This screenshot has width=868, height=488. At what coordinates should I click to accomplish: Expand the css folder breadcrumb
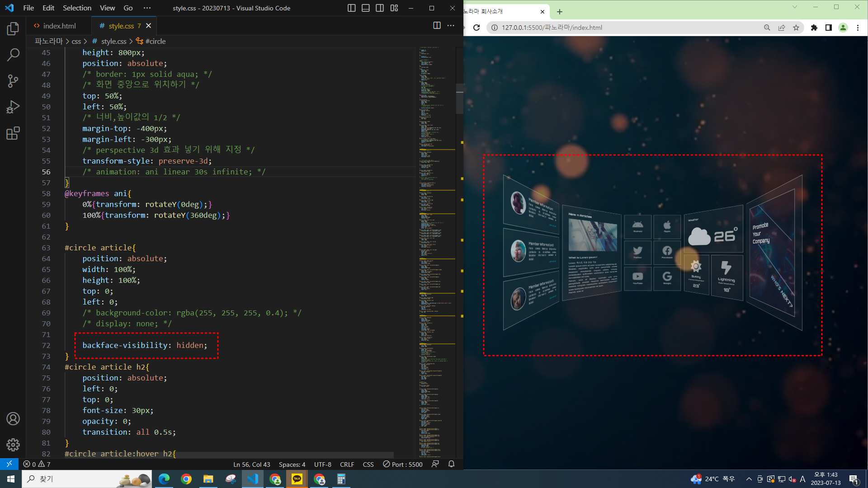[76, 41]
